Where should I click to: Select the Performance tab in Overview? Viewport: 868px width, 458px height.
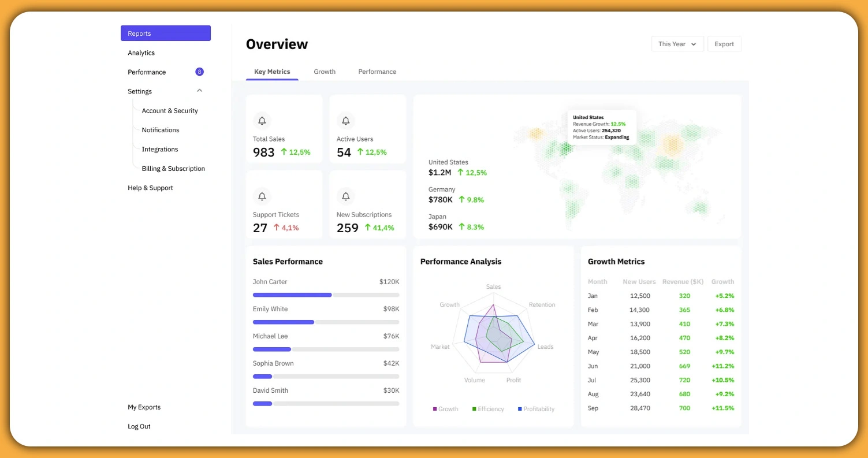point(377,72)
